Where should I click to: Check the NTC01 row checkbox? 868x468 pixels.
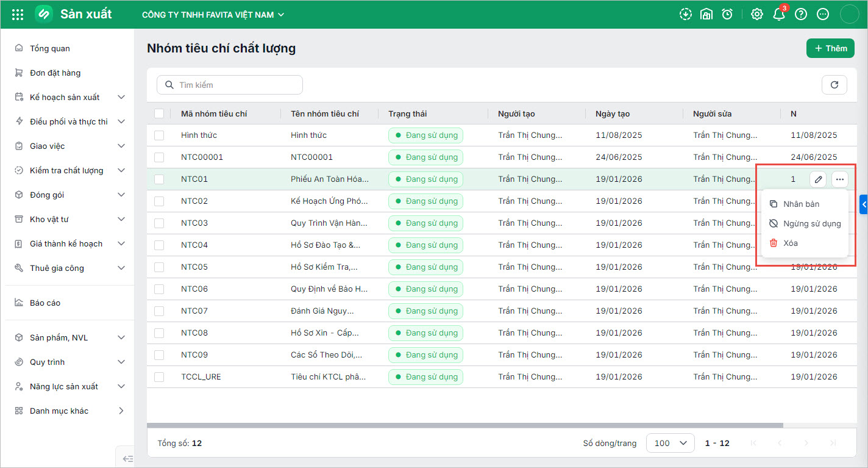(159, 179)
